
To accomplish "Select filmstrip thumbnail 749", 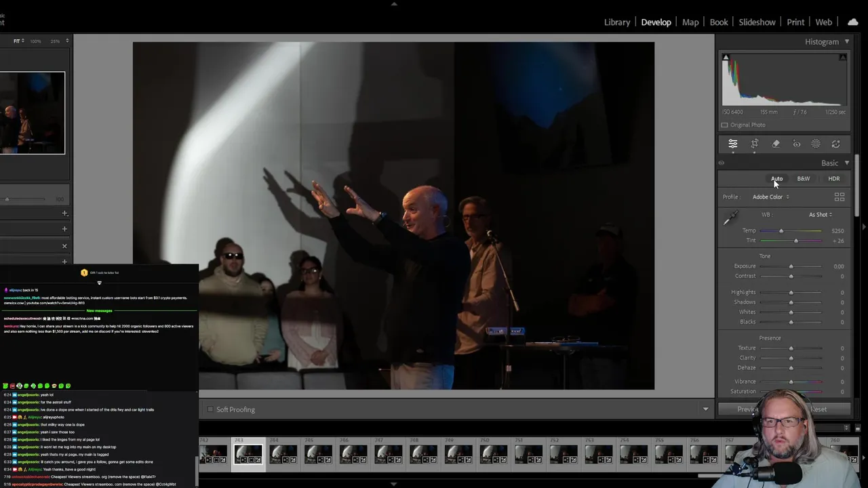I will pyautogui.click(x=458, y=454).
